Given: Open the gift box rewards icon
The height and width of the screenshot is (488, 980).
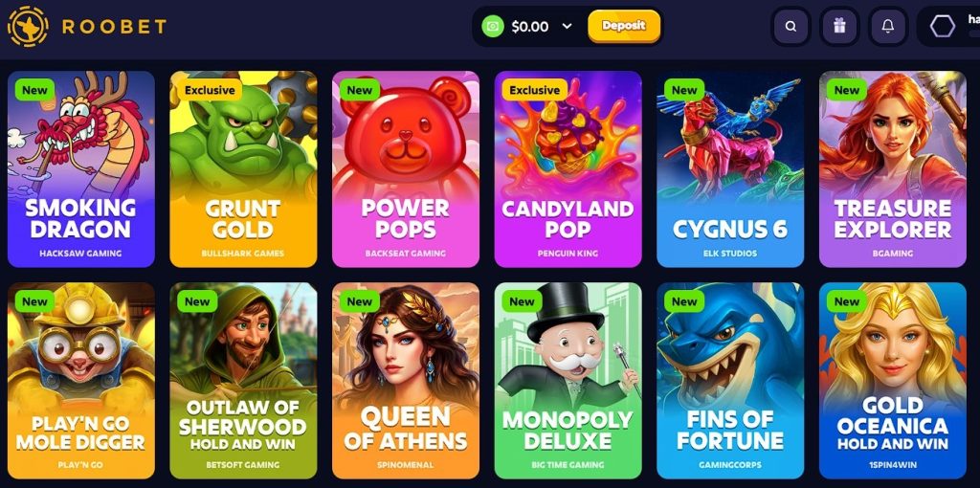Looking at the screenshot, I should [x=838, y=26].
